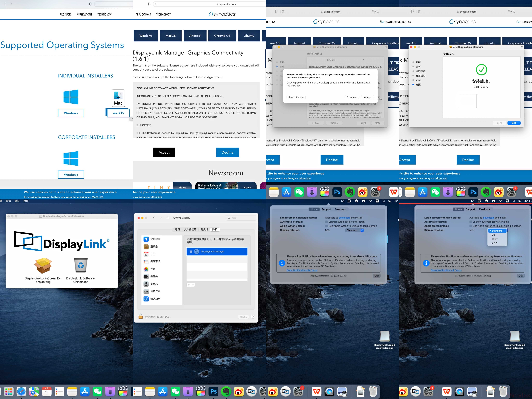Image resolution: width=532 pixels, height=399 pixels.
Task: Open Safari compass icon in the bottommost dock
Action: coord(21,392)
